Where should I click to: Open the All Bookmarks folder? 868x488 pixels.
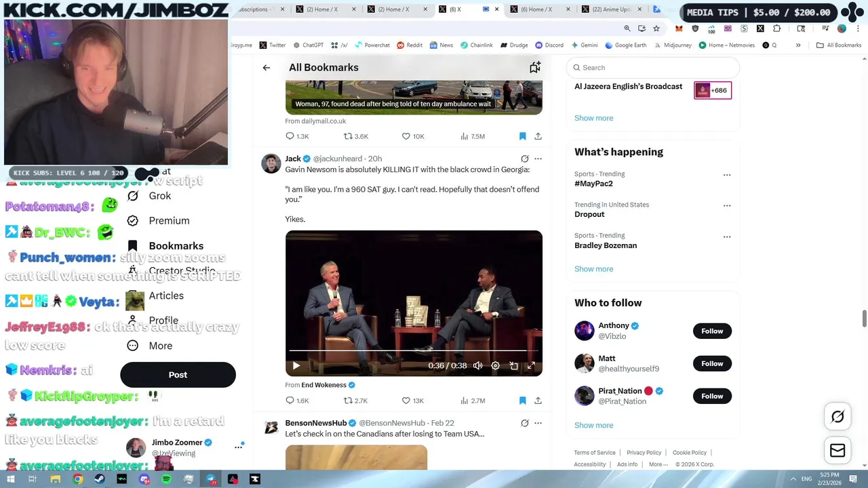[x=839, y=45]
